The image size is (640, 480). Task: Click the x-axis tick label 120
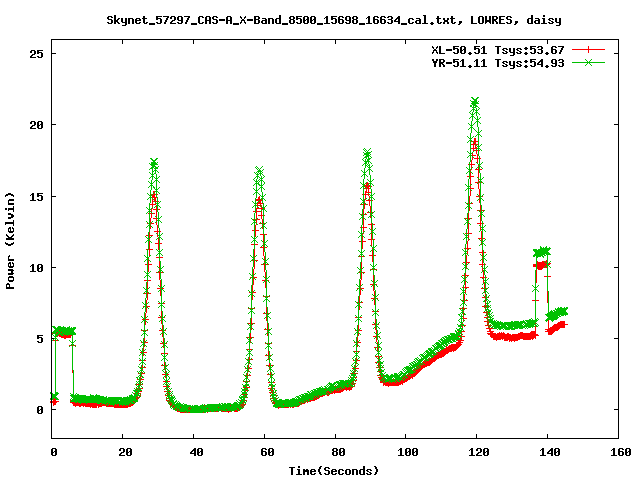coord(478,452)
